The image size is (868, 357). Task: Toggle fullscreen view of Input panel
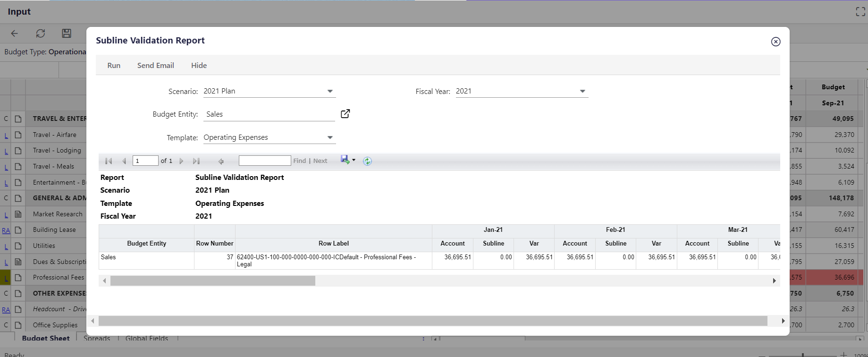point(860,12)
